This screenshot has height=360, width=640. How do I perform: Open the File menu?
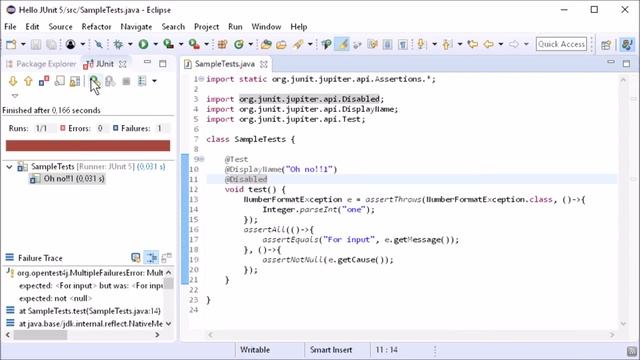pos(10,27)
